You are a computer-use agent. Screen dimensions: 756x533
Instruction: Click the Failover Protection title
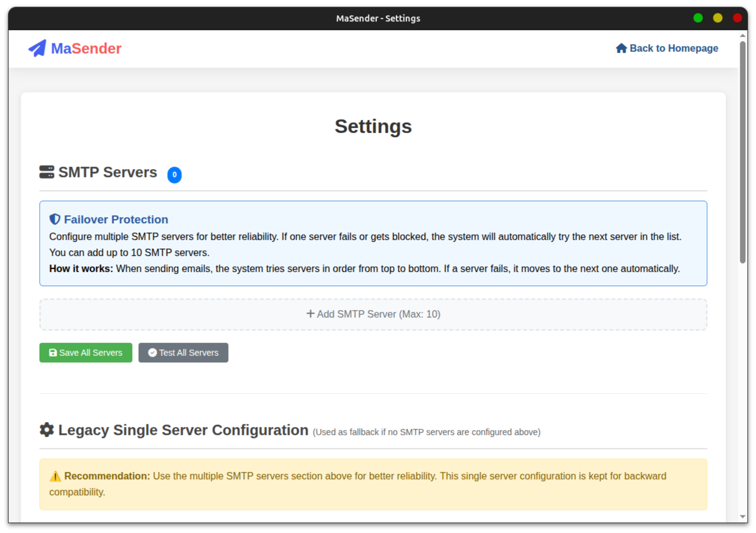[116, 220]
